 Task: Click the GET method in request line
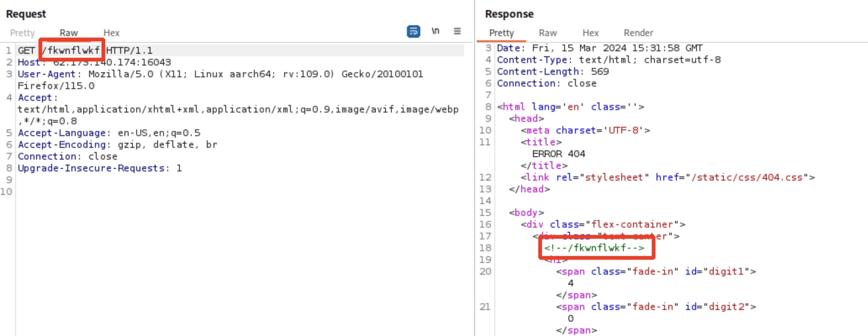(26, 50)
